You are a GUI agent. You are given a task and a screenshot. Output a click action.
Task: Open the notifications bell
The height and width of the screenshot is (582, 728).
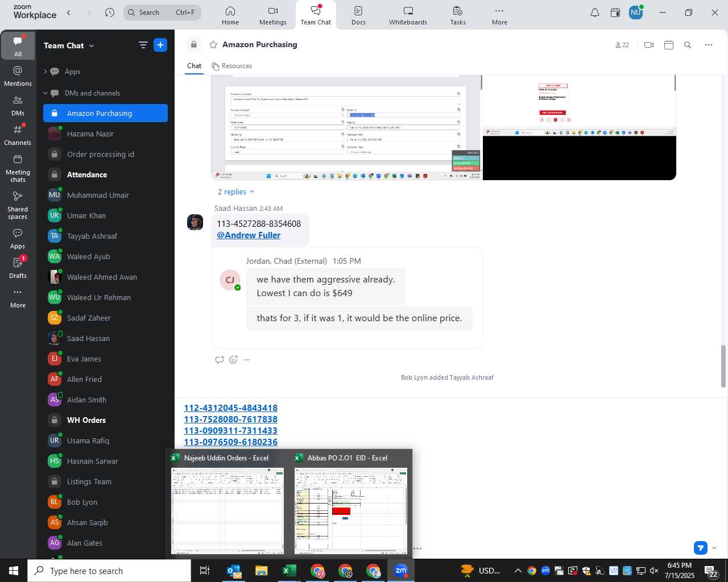coord(595,13)
